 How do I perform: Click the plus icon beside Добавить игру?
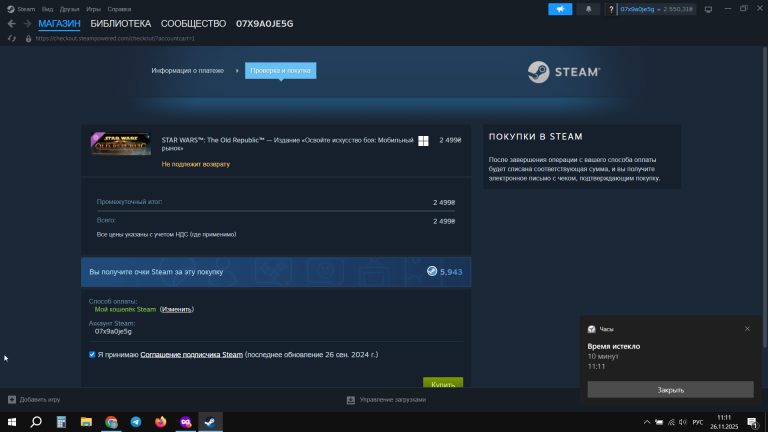click(12, 400)
